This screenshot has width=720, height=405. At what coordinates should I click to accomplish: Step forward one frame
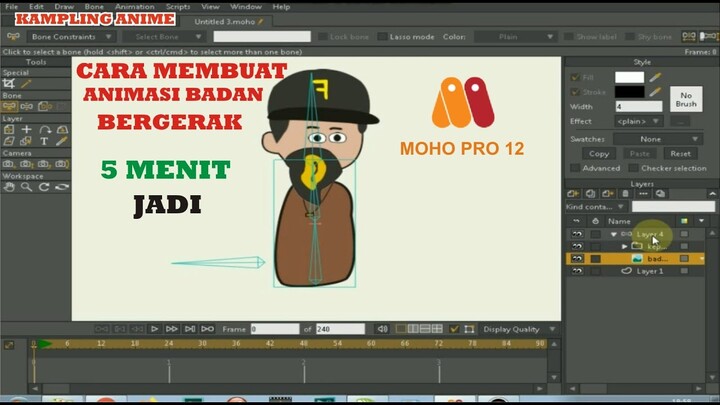[x=172, y=329]
